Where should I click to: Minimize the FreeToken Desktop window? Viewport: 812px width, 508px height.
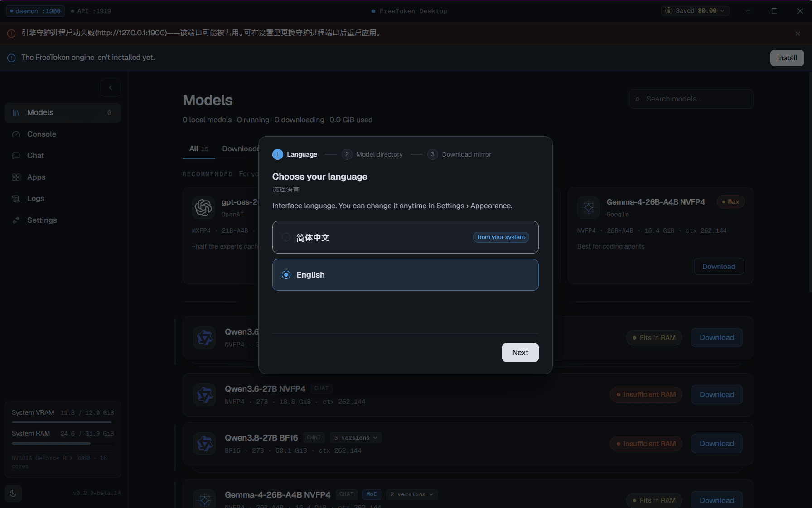pyautogui.click(x=748, y=11)
